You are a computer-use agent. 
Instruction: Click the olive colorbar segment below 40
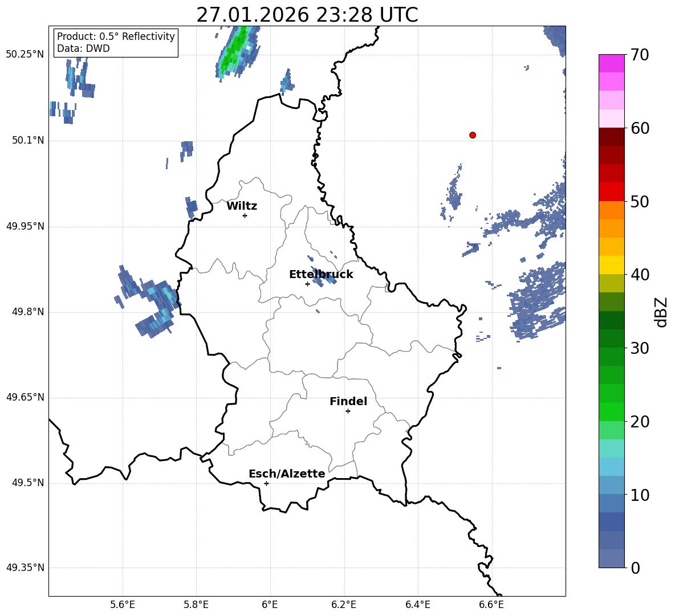point(611,283)
